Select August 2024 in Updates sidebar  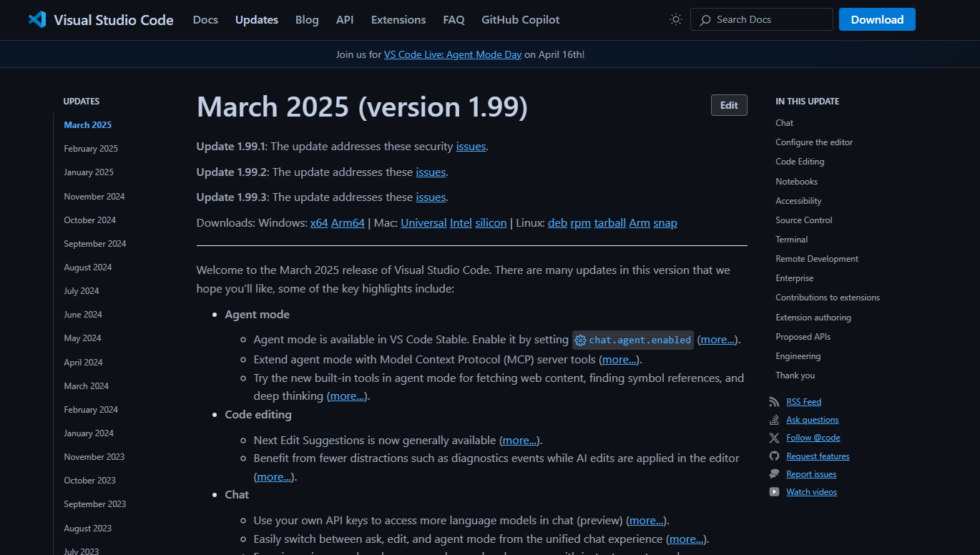(x=88, y=267)
